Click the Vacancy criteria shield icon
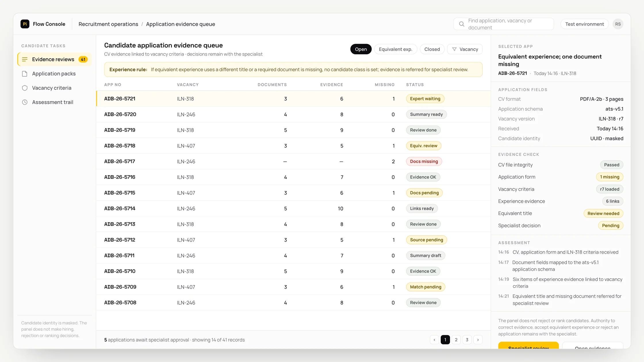 25,88
